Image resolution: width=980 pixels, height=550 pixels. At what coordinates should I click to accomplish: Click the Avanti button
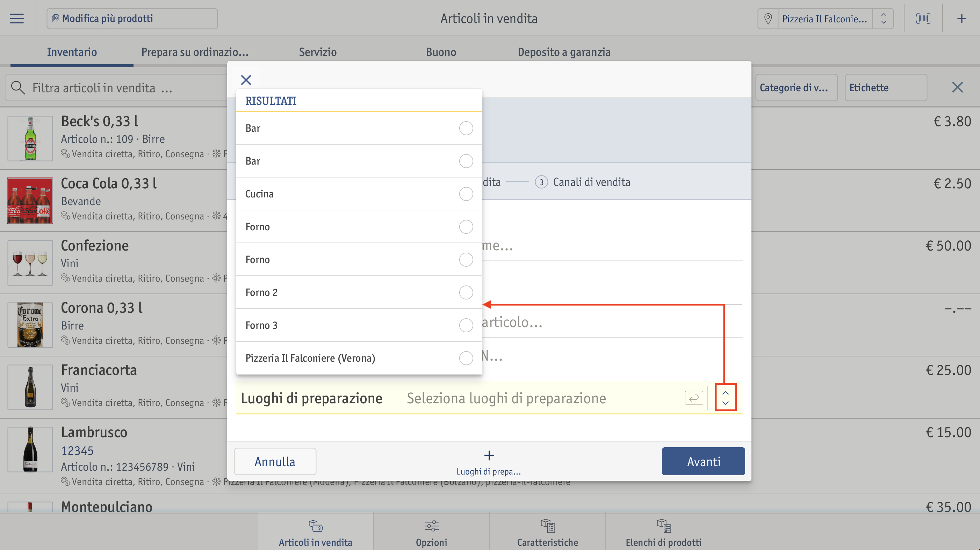point(703,461)
